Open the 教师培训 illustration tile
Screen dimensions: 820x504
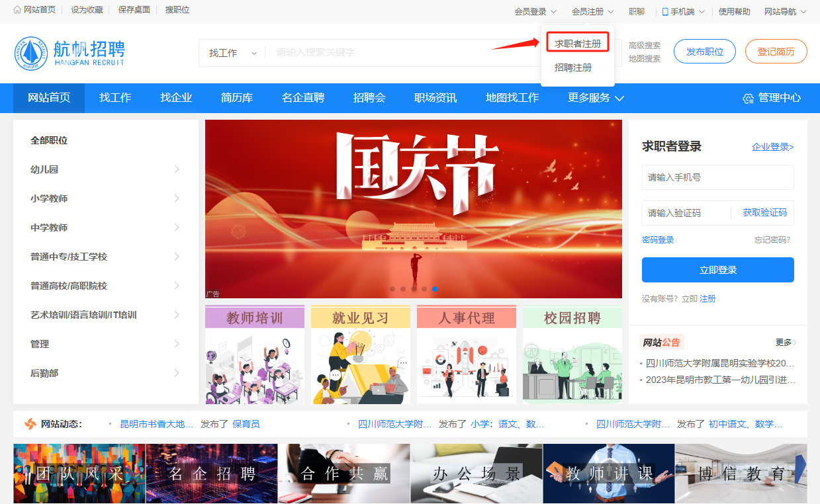pos(255,356)
